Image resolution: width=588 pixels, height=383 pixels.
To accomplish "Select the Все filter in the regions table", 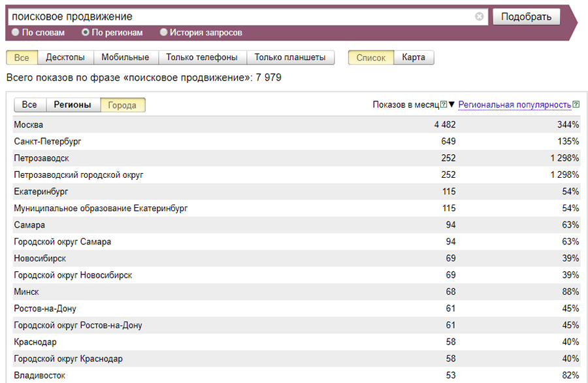I will (x=29, y=105).
